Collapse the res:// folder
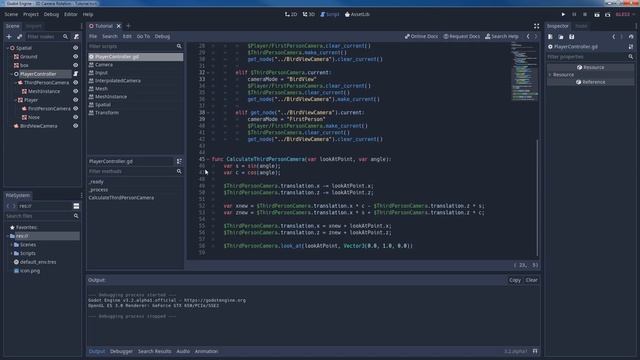This screenshot has height=360, width=640. coord(7,236)
